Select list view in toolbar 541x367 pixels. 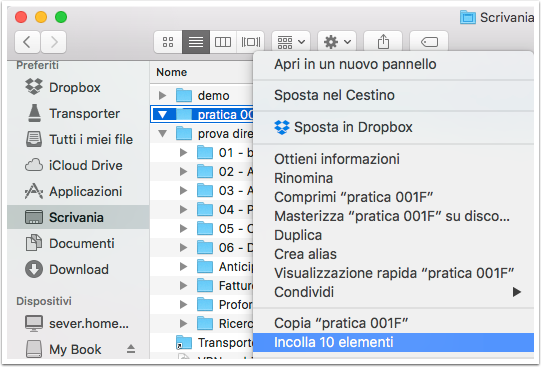click(x=196, y=42)
